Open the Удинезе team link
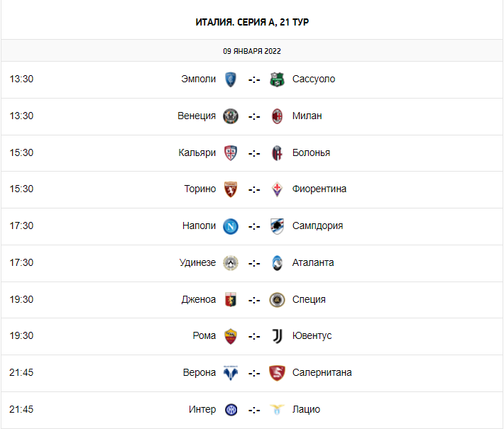The height and width of the screenshot is (429, 504). (x=197, y=262)
